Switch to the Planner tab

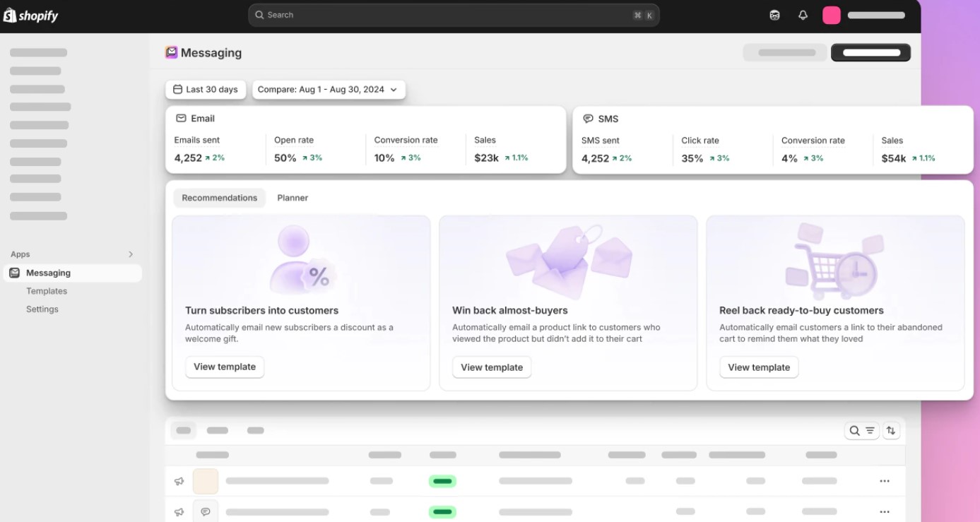[x=293, y=198]
